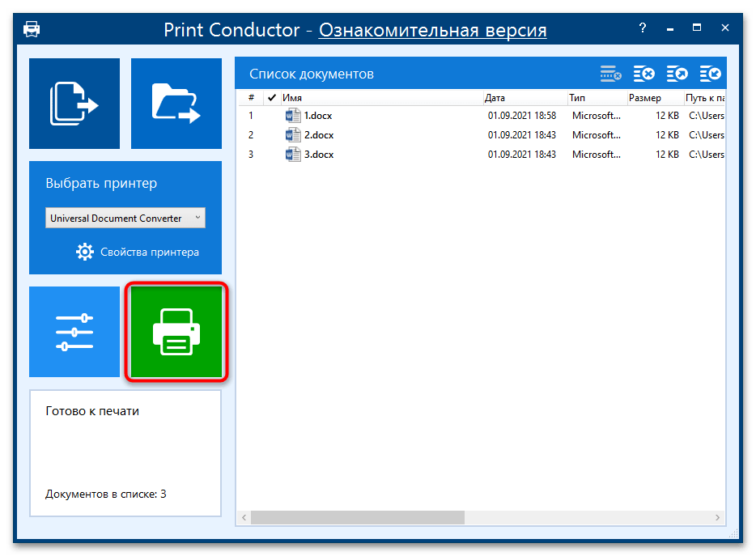This screenshot has width=756, height=556.
Task: Open the help question mark button
Action: point(642,28)
